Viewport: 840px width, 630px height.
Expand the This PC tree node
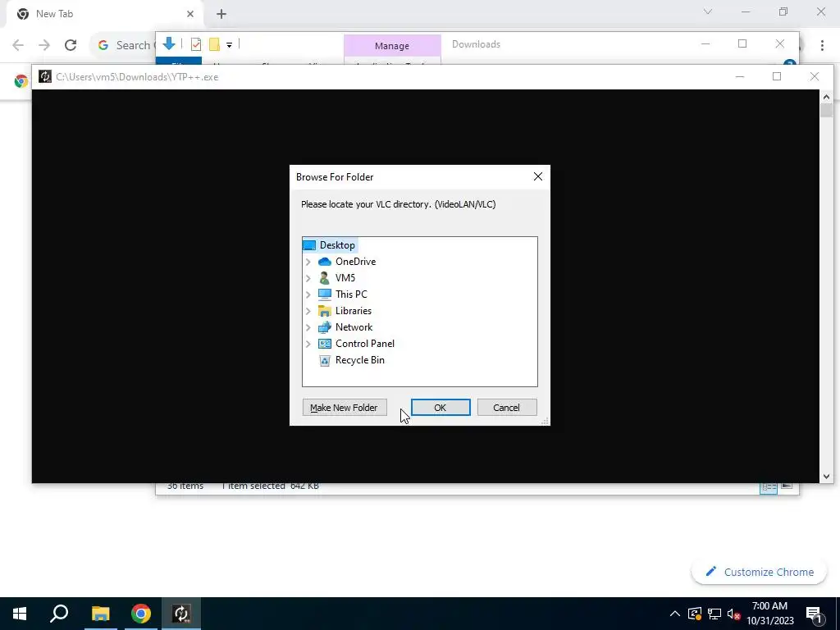coord(308,294)
